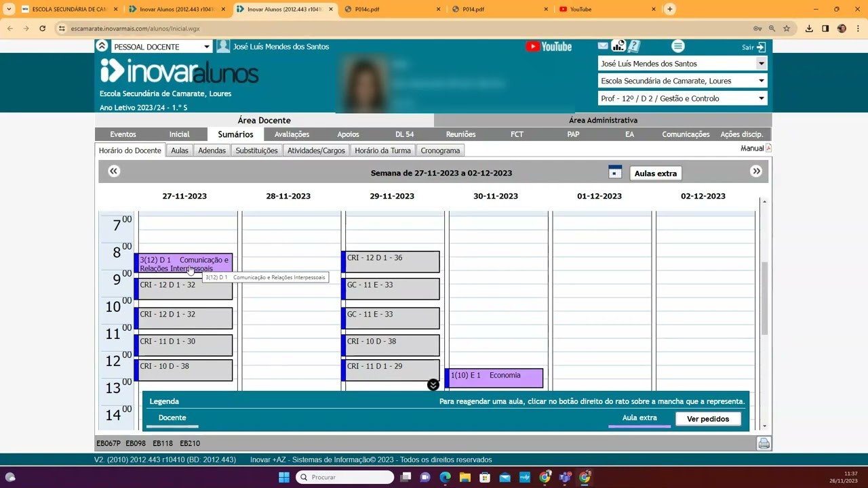Go to next week with double-right arrow

(756, 171)
